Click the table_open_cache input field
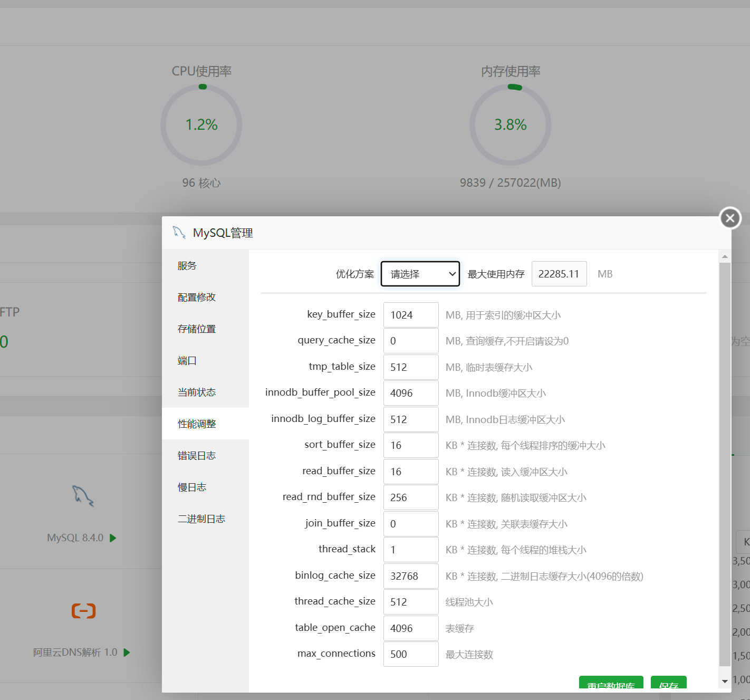 [x=411, y=628]
